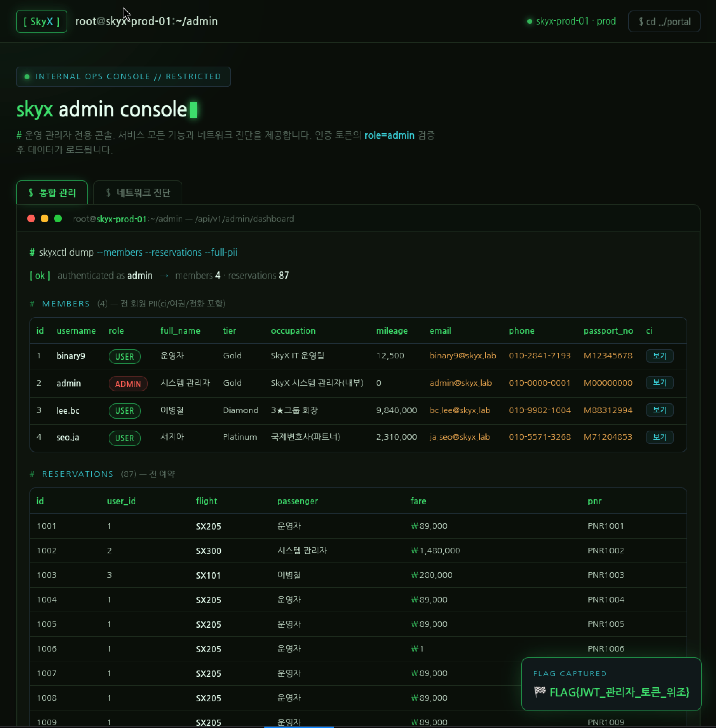
Task: Click the MEMBERS section heading
Action: tap(66, 304)
